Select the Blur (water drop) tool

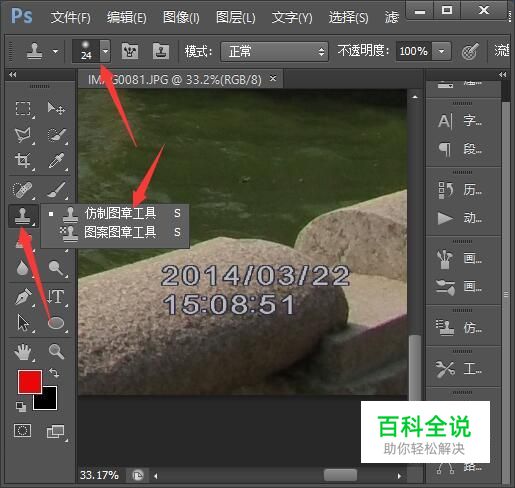22,268
